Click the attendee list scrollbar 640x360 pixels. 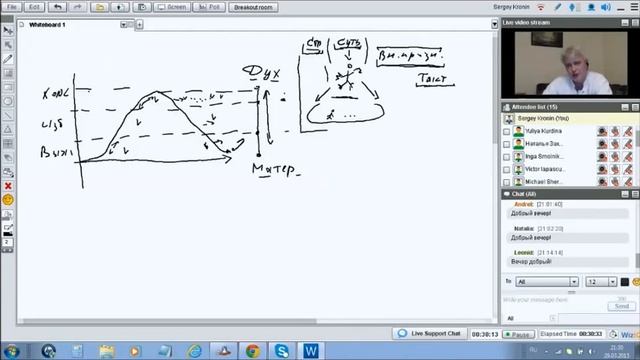coord(637,139)
